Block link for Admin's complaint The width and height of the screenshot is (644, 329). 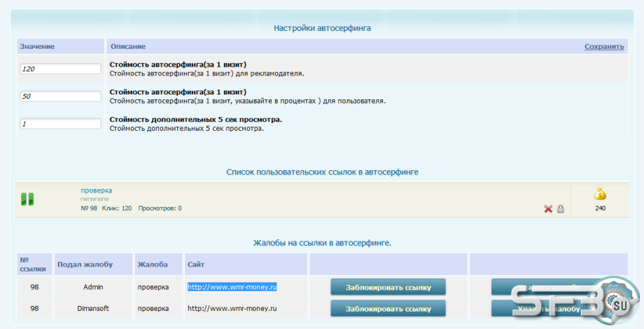tap(388, 287)
